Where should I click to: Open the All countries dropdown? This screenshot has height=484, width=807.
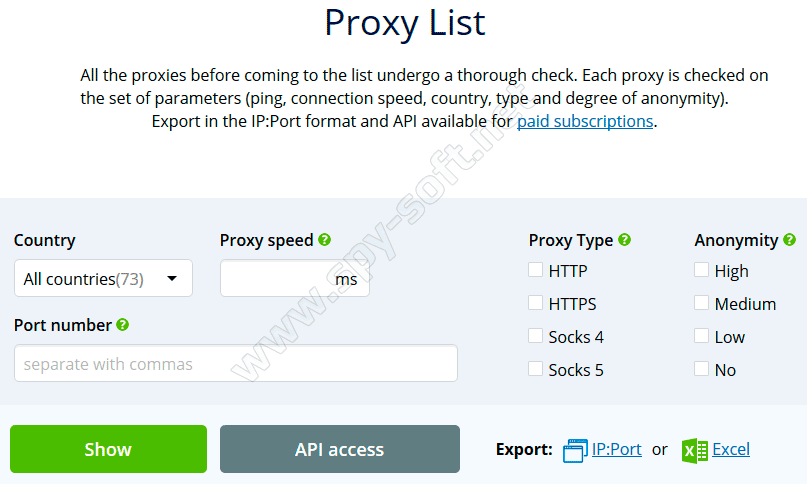103,279
